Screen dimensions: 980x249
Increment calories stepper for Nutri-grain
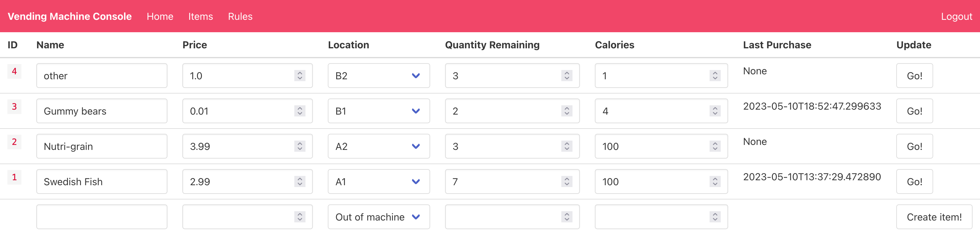tap(715, 144)
